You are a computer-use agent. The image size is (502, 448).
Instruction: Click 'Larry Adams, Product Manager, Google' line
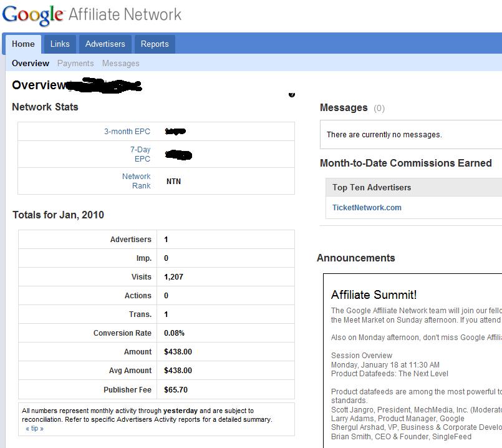pyautogui.click(x=398, y=419)
